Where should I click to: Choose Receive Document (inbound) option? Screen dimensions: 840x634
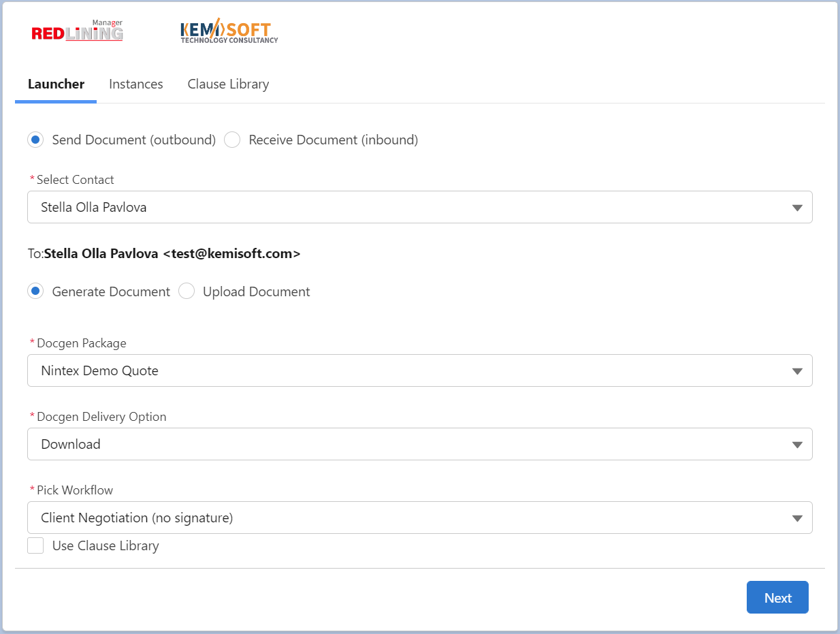pyautogui.click(x=233, y=140)
